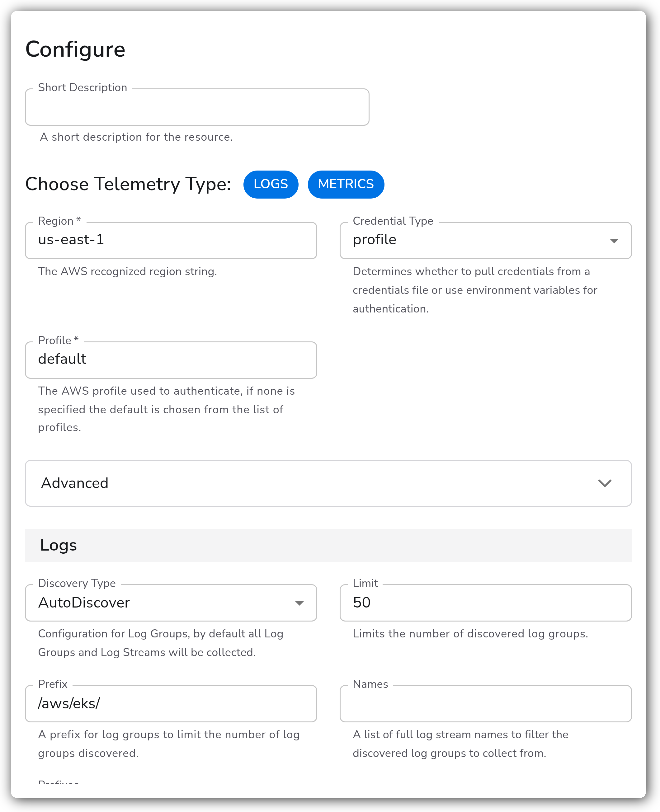Focus the Short Description field
Image resolution: width=660 pixels, height=812 pixels.
(x=197, y=107)
